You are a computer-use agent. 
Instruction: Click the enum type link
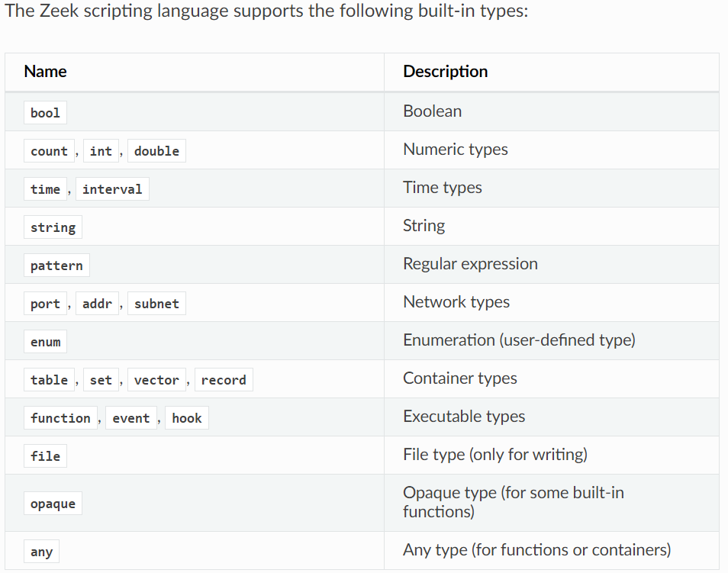(x=45, y=342)
